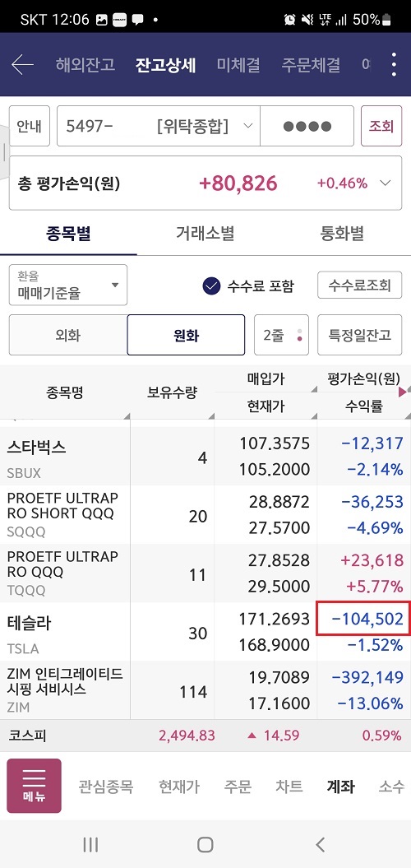Open 현재가 in bottom navigation
Viewport: 411px width, 868px height.
pyautogui.click(x=178, y=786)
